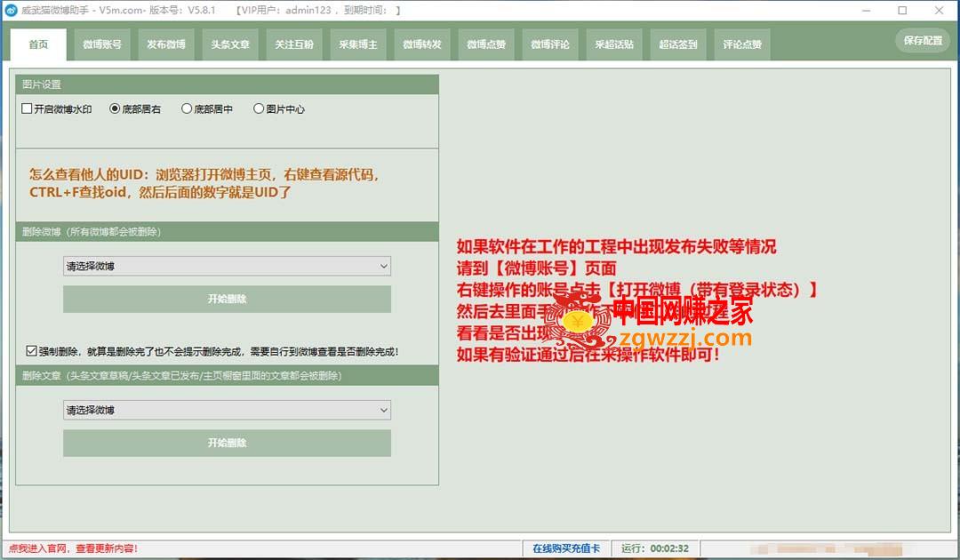Click the 删除微博 section header
The image size is (960, 560).
click(228, 231)
